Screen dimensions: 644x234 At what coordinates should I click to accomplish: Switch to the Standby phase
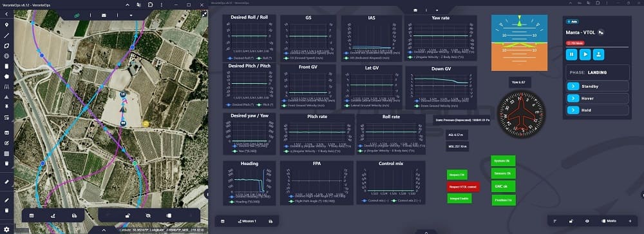click(597, 86)
